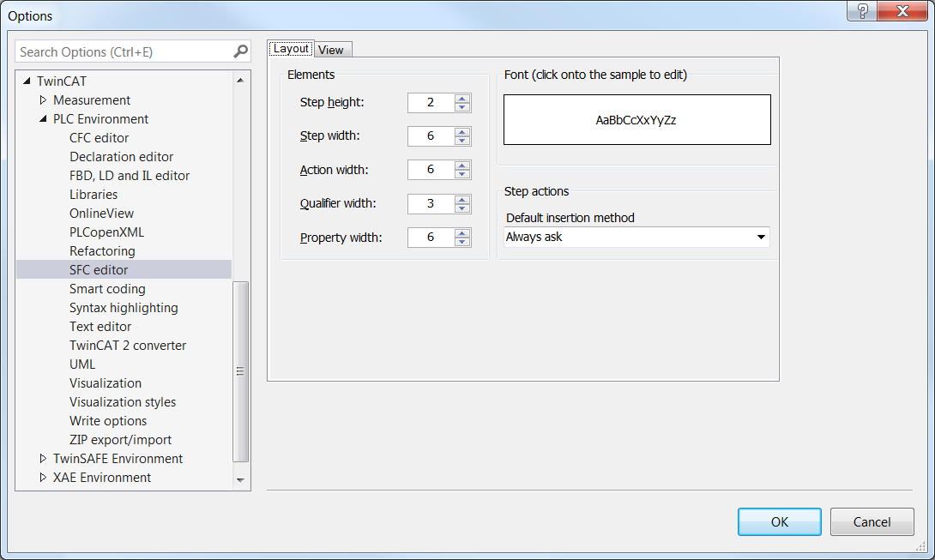The height and width of the screenshot is (560, 935).
Task: Open Write options page
Action: click(108, 421)
